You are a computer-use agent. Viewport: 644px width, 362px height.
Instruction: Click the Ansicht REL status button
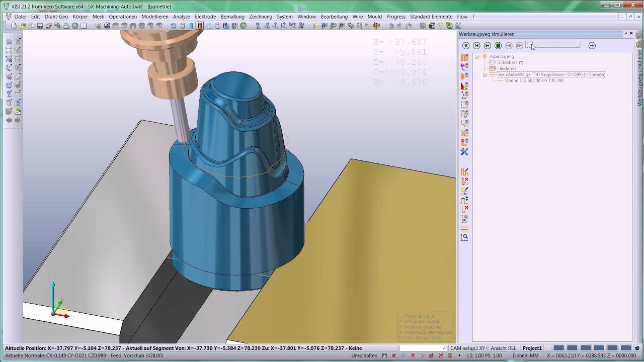pyautogui.click(x=503, y=348)
